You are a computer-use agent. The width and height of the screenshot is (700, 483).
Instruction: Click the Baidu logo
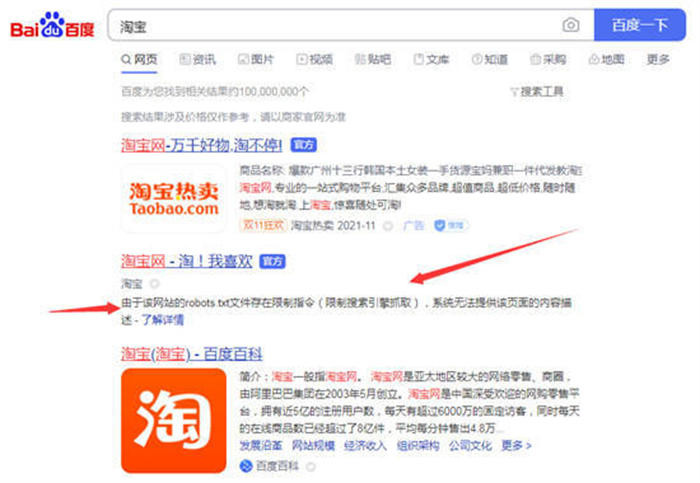[52, 25]
